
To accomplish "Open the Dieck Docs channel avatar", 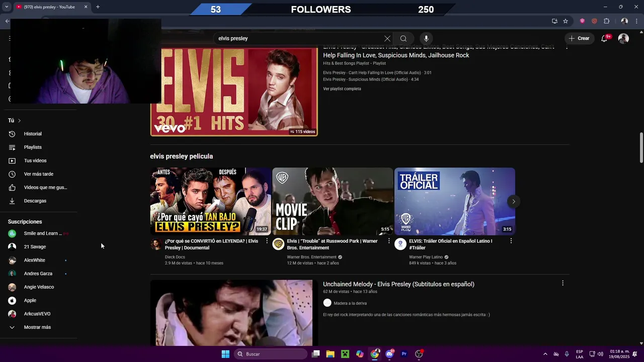I will [x=156, y=244].
